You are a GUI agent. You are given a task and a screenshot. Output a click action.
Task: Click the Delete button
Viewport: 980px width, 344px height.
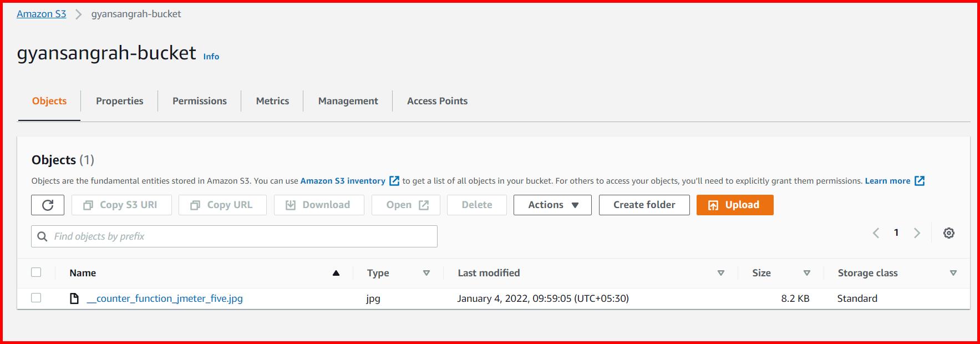tap(477, 205)
